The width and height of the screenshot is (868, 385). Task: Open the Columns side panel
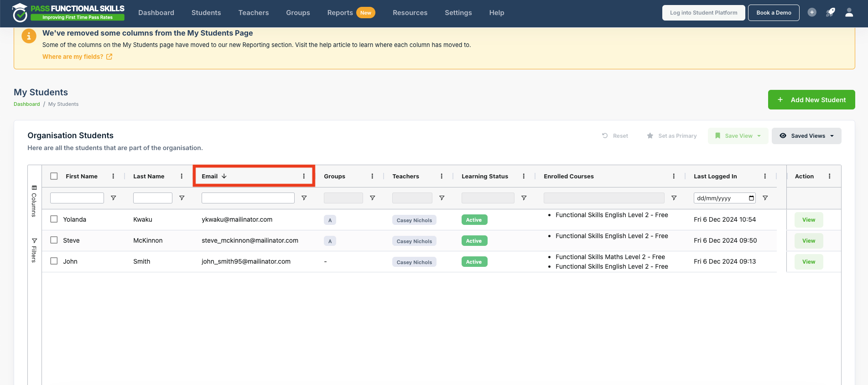click(34, 201)
